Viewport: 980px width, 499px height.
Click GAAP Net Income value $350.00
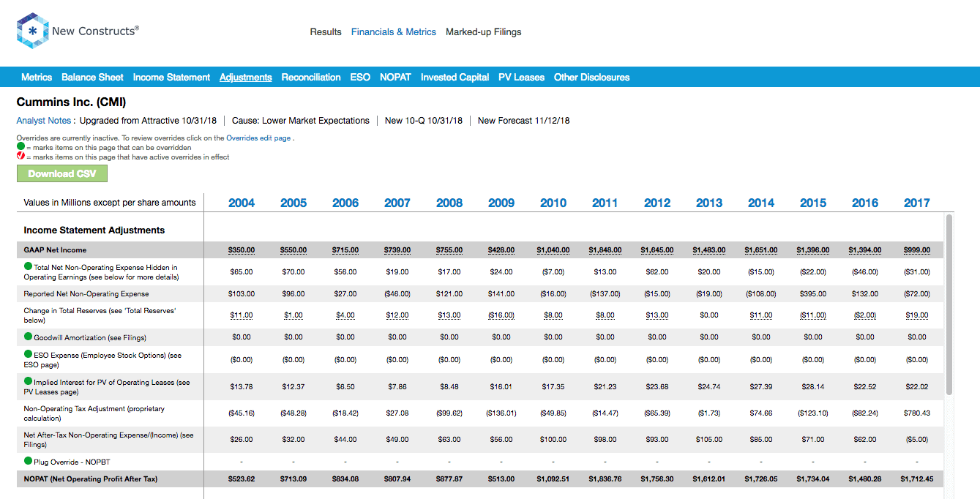pos(242,250)
